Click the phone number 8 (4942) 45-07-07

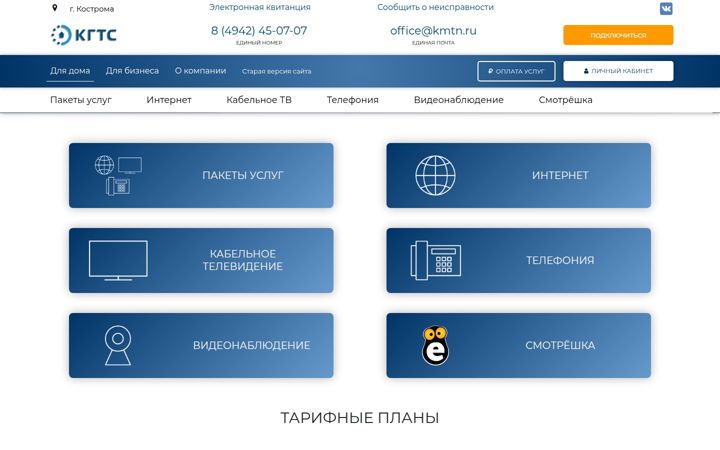[259, 31]
